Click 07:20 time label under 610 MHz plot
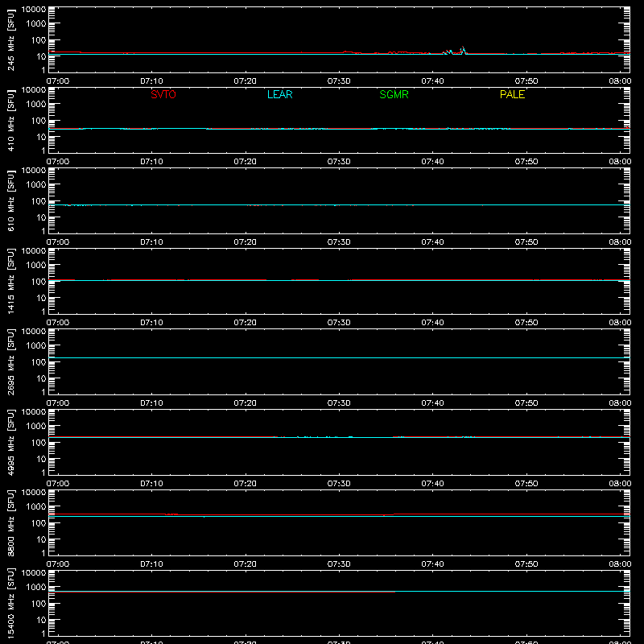 click(246, 242)
